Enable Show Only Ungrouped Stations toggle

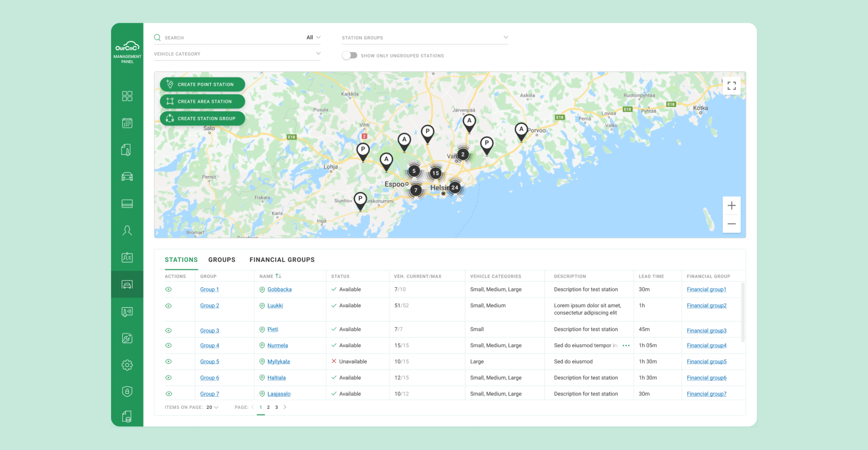pyautogui.click(x=349, y=55)
